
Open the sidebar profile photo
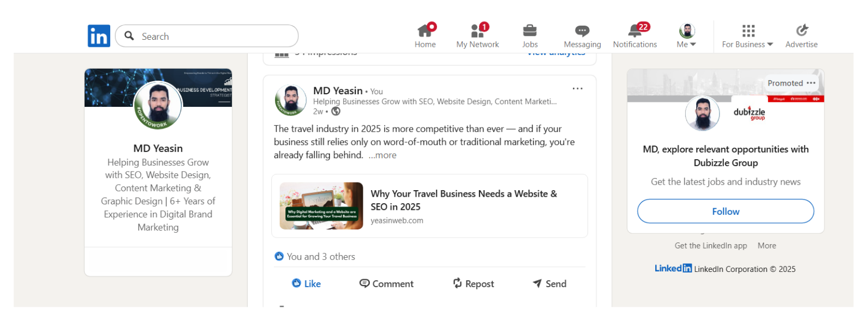point(158,106)
